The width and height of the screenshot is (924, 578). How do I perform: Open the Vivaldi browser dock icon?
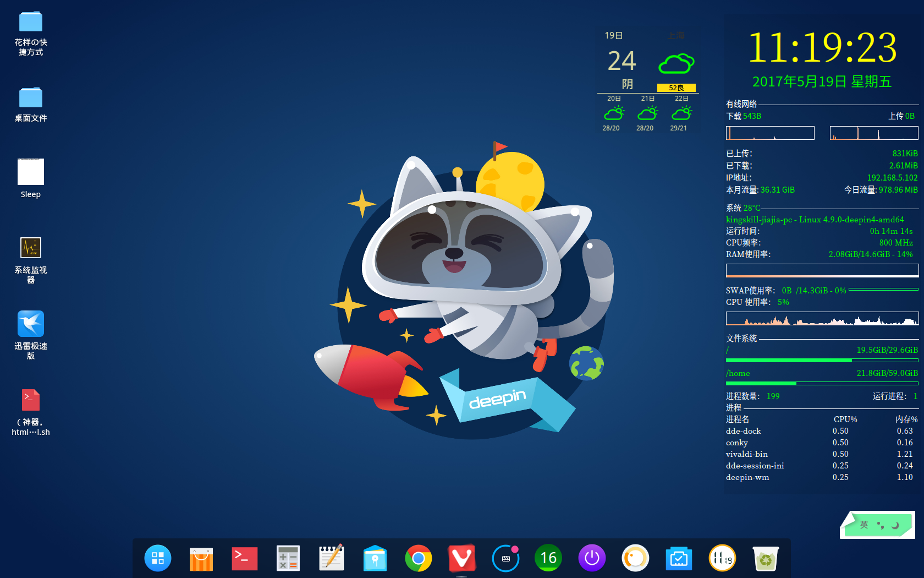coord(462,558)
